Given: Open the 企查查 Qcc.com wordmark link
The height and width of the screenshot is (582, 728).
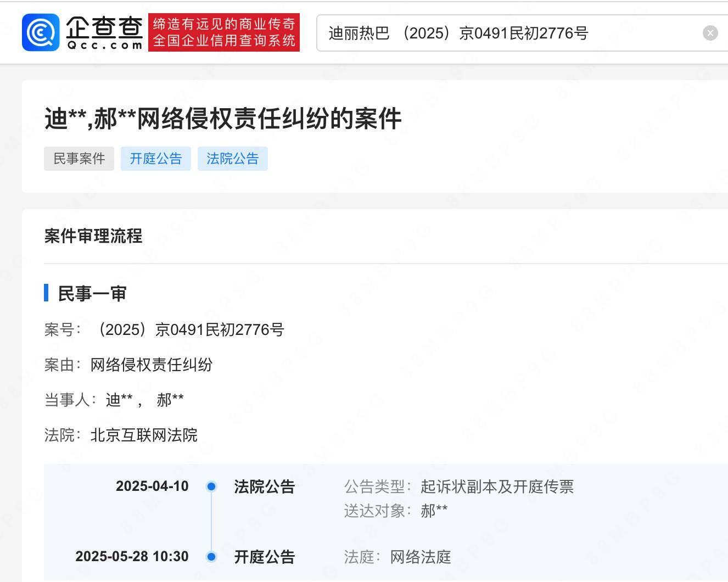Looking at the screenshot, I should [x=104, y=32].
